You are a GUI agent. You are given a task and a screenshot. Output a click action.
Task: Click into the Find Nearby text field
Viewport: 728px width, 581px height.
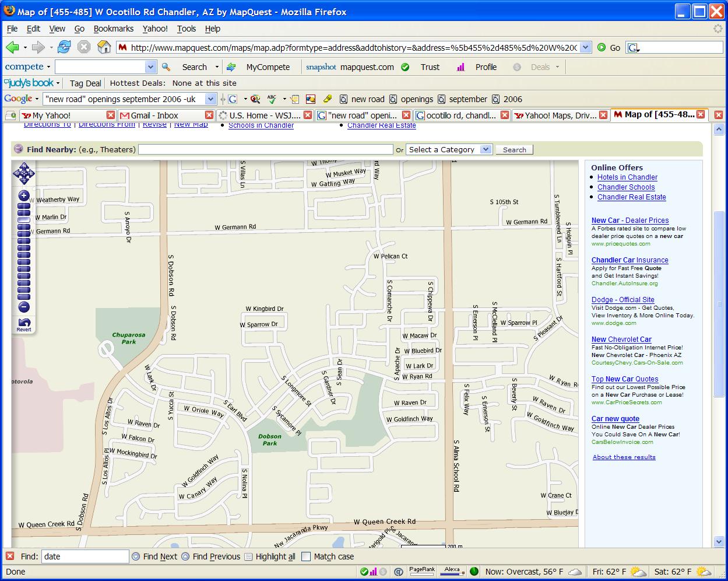point(266,150)
